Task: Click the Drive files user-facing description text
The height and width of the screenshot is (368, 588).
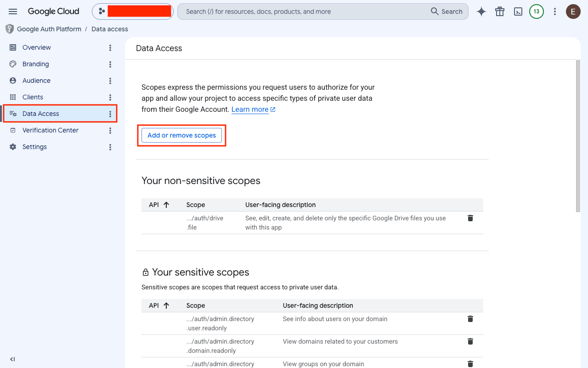Action: [x=345, y=223]
